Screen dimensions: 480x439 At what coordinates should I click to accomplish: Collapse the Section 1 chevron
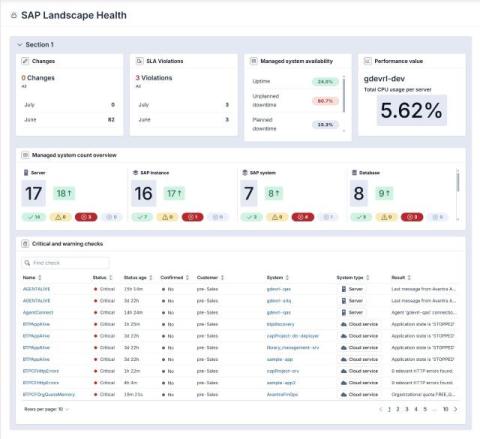click(x=20, y=45)
